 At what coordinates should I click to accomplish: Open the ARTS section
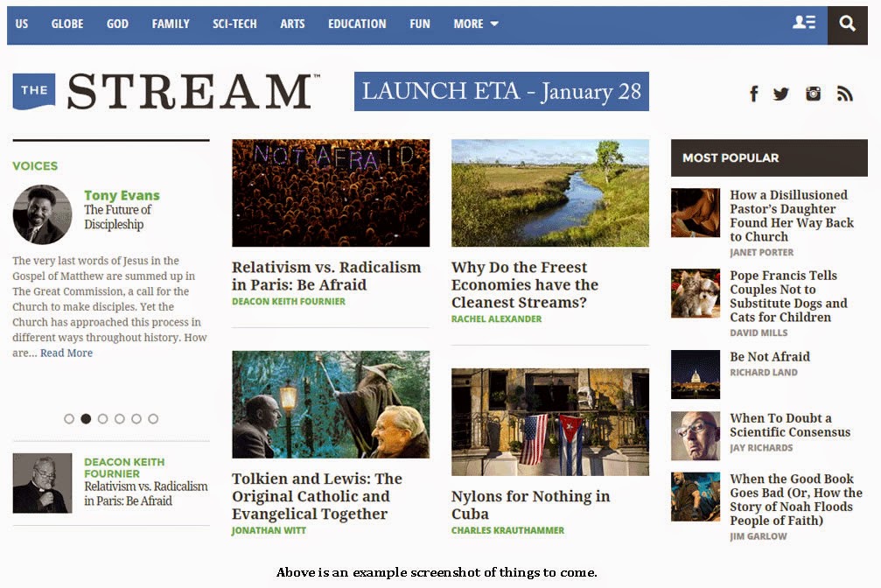tap(292, 24)
